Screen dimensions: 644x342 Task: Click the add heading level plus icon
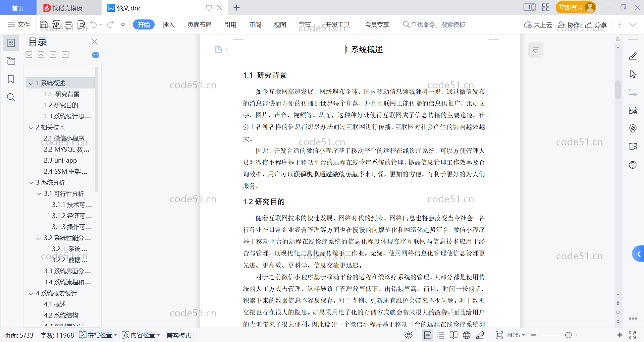click(x=53, y=55)
